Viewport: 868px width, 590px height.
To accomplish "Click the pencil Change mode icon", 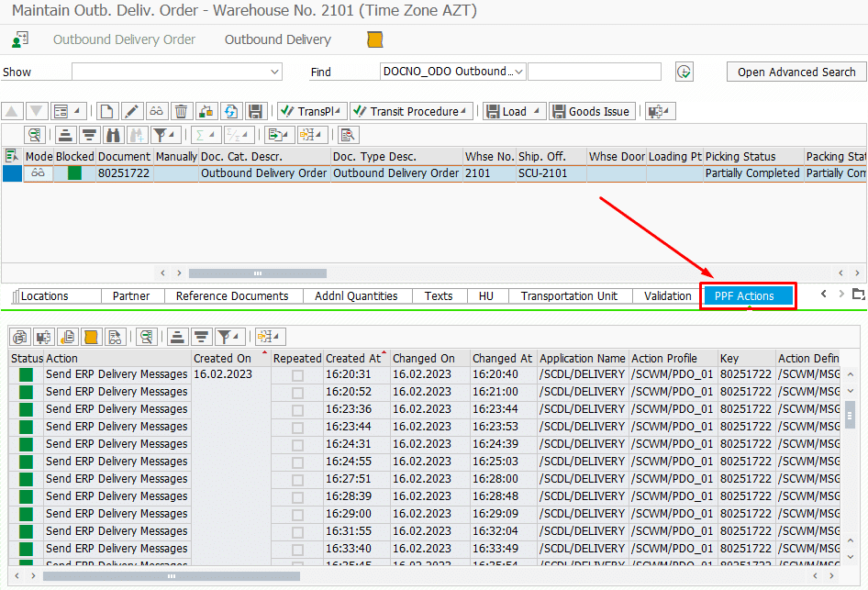I will (x=131, y=111).
